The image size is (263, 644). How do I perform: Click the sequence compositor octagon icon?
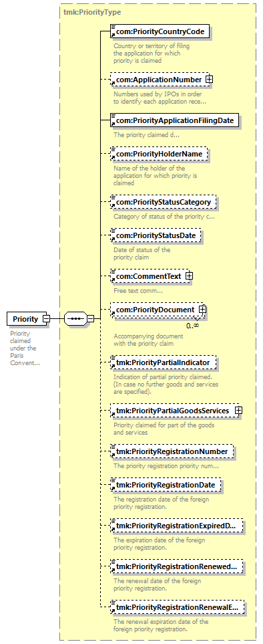76,318
